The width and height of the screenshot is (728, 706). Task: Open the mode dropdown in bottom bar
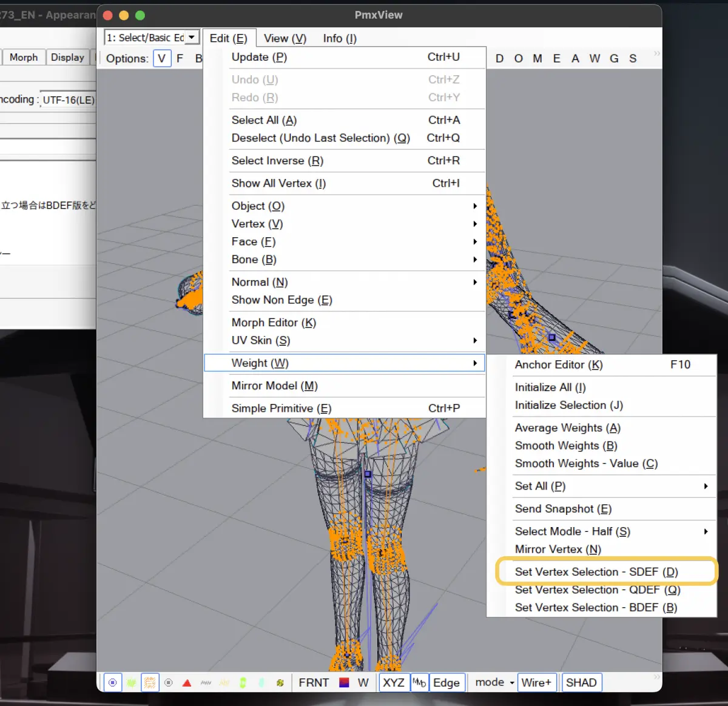(494, 682)
